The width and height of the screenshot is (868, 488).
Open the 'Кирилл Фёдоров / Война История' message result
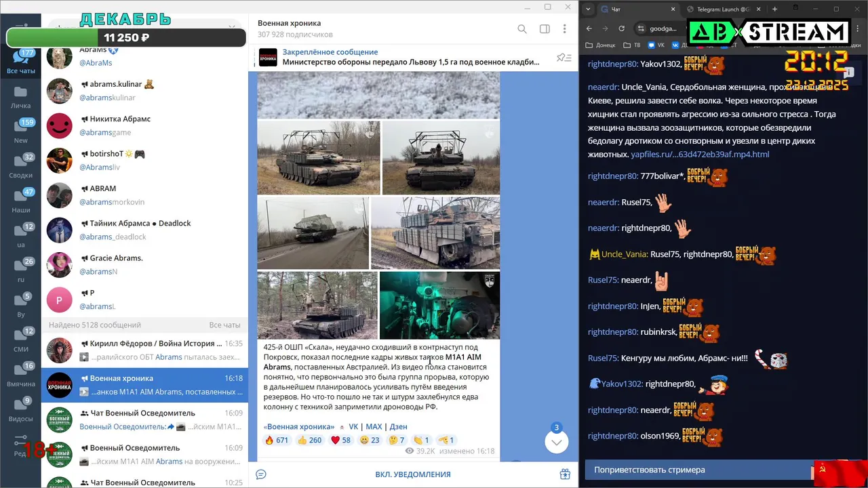[x=144, y=350]
